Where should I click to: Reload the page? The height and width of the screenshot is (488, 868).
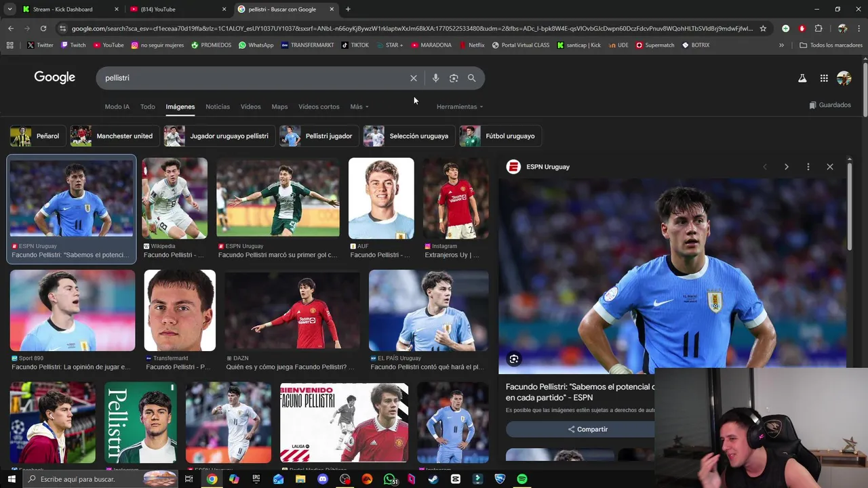tap(43, 28)
